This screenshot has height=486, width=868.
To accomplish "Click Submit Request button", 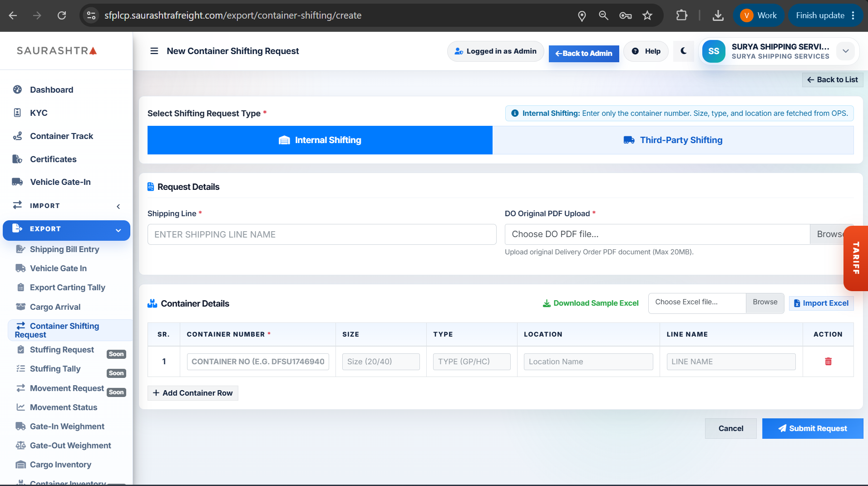I will [x=813, y=428].
